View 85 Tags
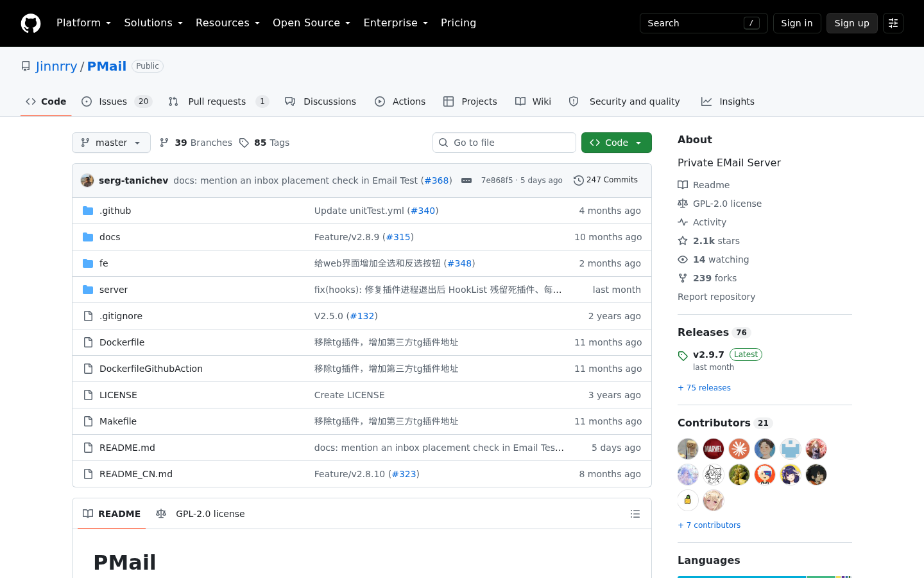This screenshot has height=578, width=924. point(264,143)
